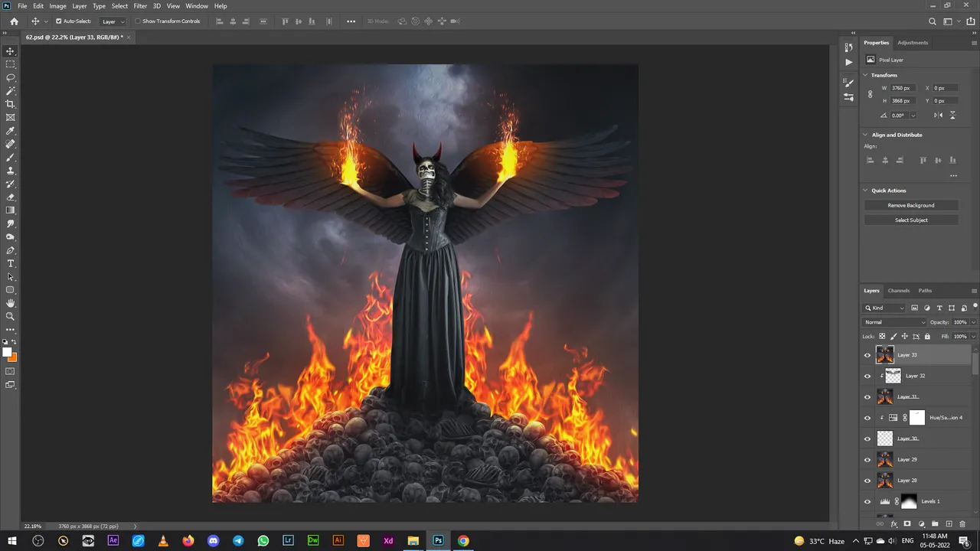Hide Layer 28 with eye icon
Viewport: 980px width, 551px height.
coord(867,481)
